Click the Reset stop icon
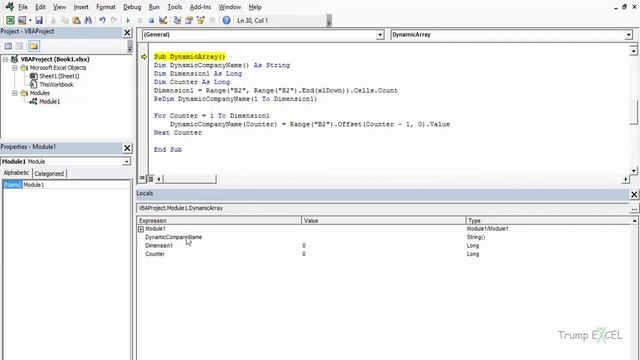The image size is (640, 360). (151, 20)
